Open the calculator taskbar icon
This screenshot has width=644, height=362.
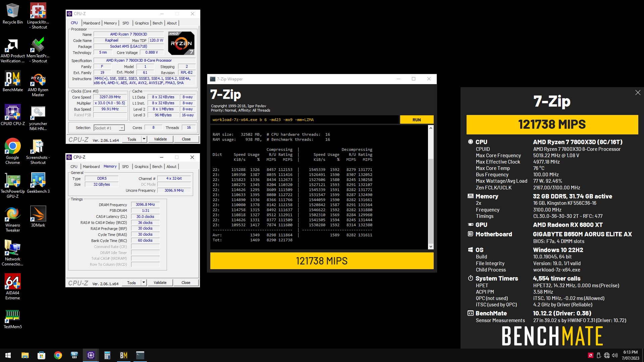pyautogui.click(x=107, y=355)
